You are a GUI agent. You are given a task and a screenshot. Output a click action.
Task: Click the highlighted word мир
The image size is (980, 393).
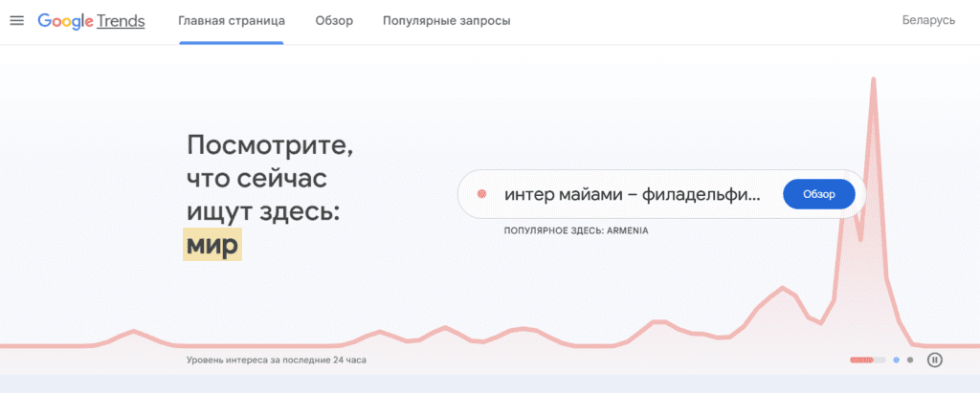click(x=212, y=245)
